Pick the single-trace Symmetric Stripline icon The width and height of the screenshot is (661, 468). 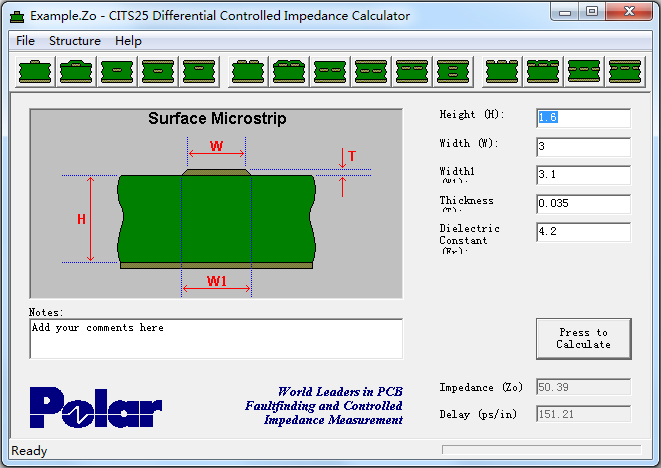coord(158,71)
